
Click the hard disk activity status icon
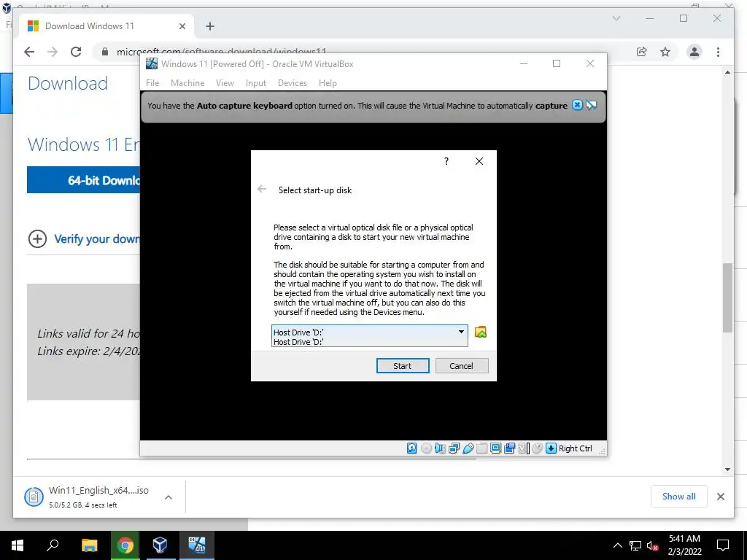point(412,448)
